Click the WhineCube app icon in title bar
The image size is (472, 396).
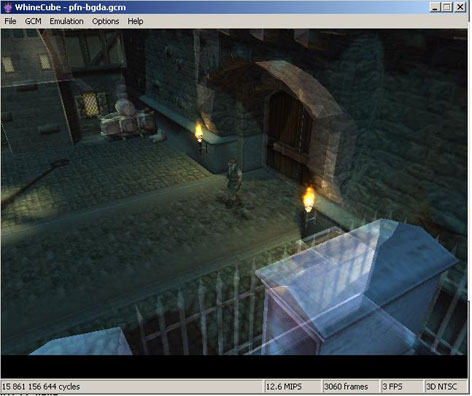[8, 7]
